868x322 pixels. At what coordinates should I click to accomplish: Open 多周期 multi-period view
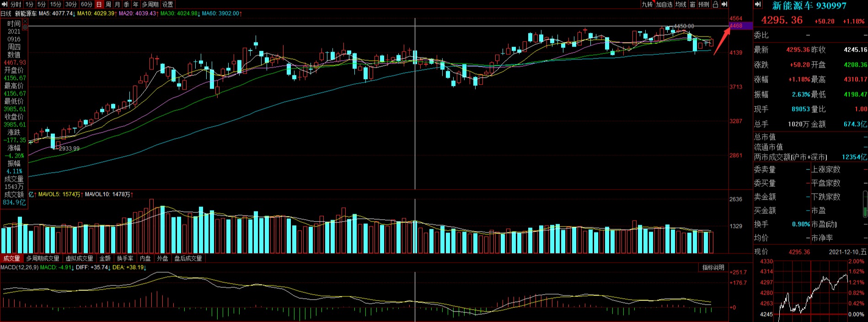(x=150, y=4)
